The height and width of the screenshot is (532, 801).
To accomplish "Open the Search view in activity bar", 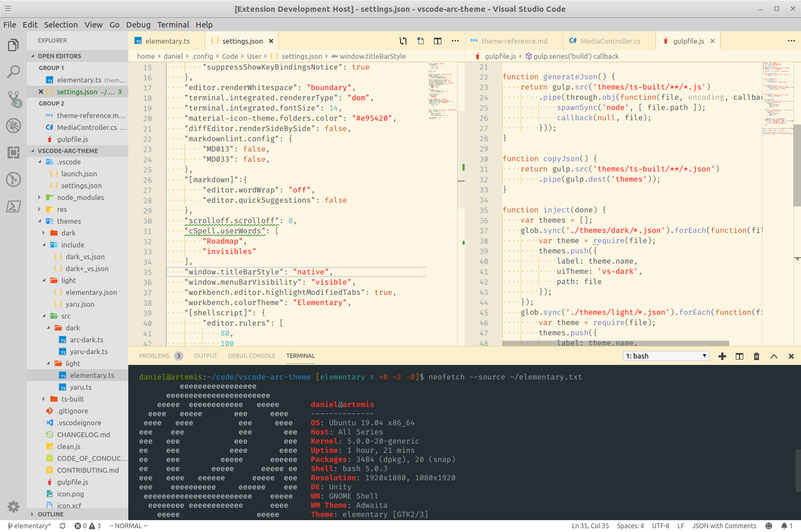I will click(13, 72).
